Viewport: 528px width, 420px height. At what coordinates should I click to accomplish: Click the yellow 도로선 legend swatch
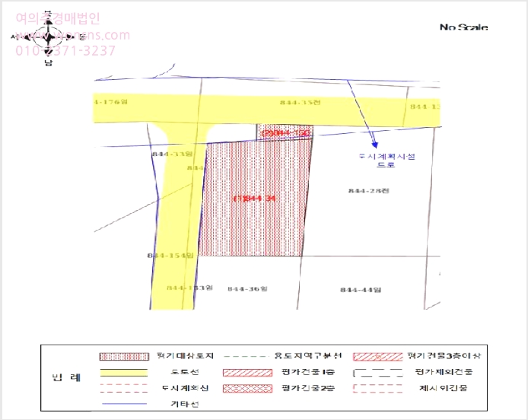(x=124, y=373)
